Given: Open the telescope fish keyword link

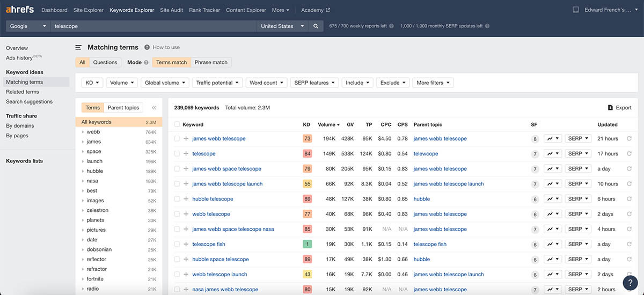Looking at the screenshot, I should [209, 244].
